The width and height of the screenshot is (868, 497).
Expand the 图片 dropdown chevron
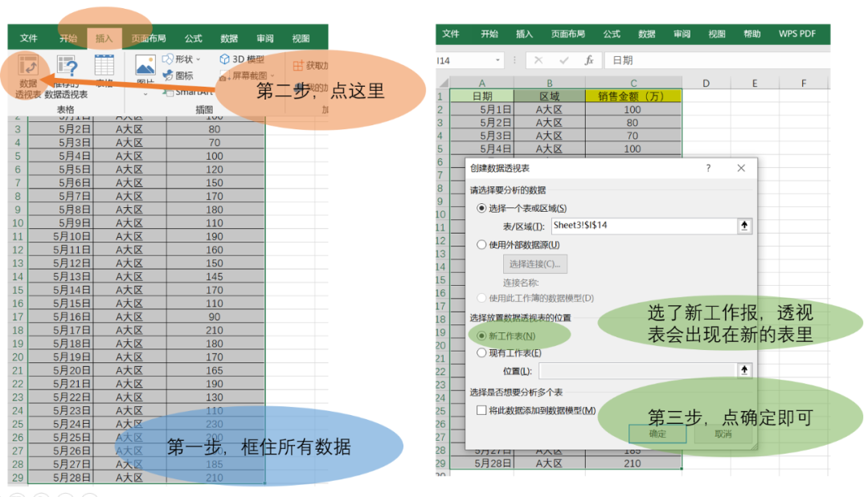click(145, 95)
